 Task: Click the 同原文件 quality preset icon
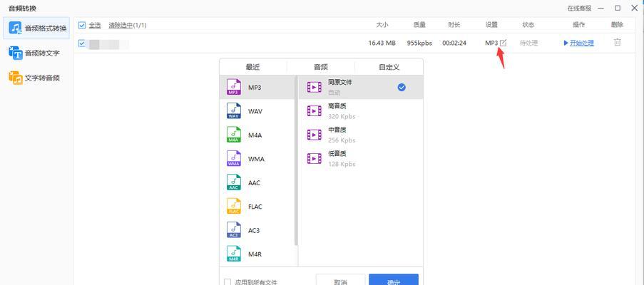pos(315,87)
